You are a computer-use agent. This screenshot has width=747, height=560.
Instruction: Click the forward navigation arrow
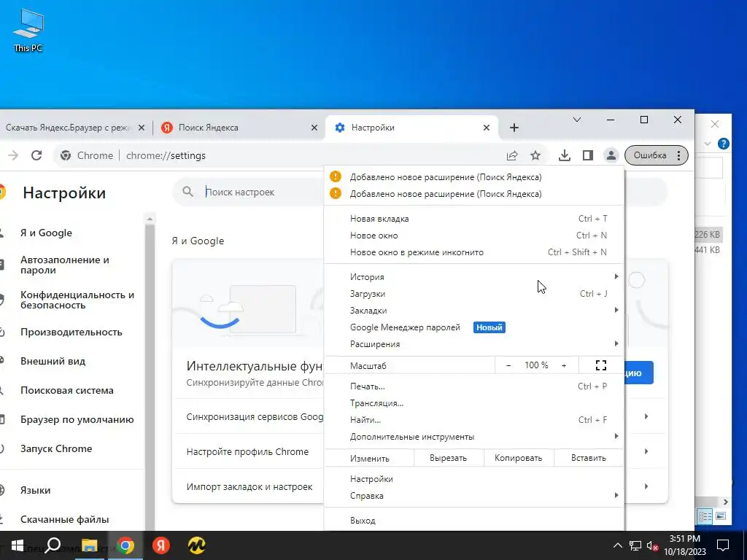click(13, 155)
